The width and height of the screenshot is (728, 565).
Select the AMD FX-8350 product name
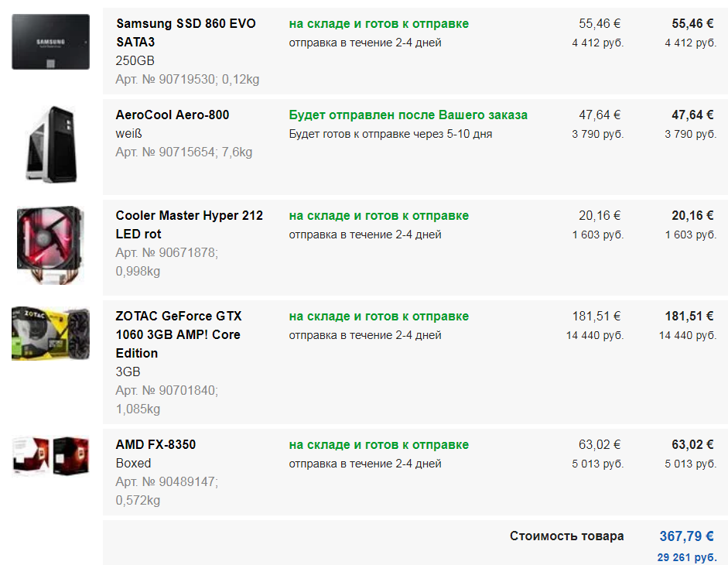point(156,445)
